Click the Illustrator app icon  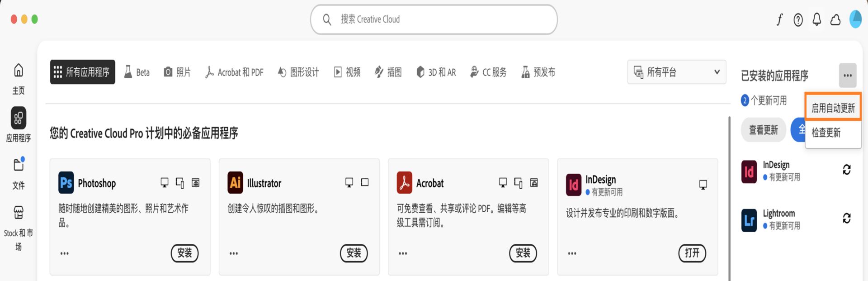(235, 183)
